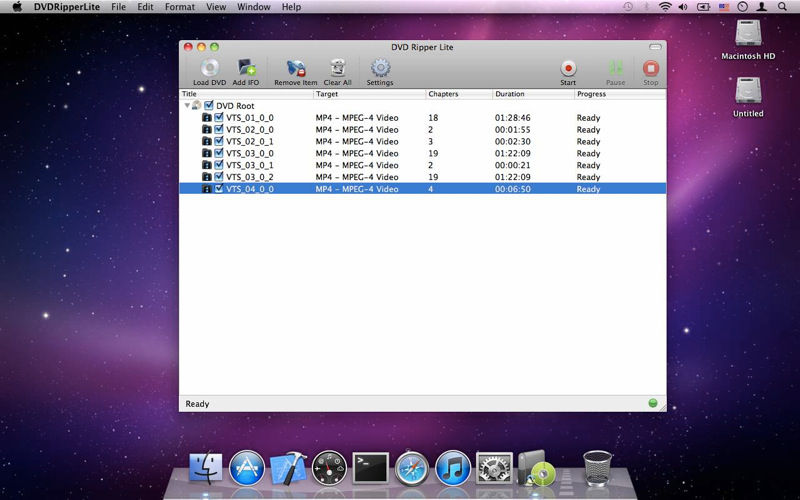Click DVD Ripper app icon in dock
Screen dimensions: 800x500
click(x=536, y=468)
